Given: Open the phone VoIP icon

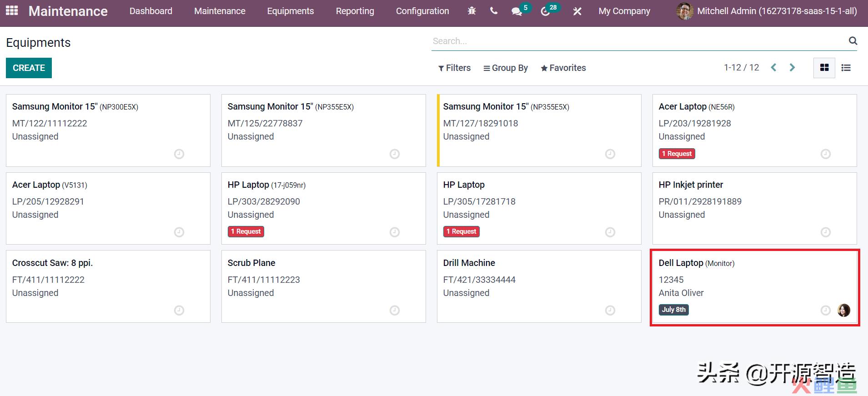Looking at the screenshot, I should click(494, 11).
